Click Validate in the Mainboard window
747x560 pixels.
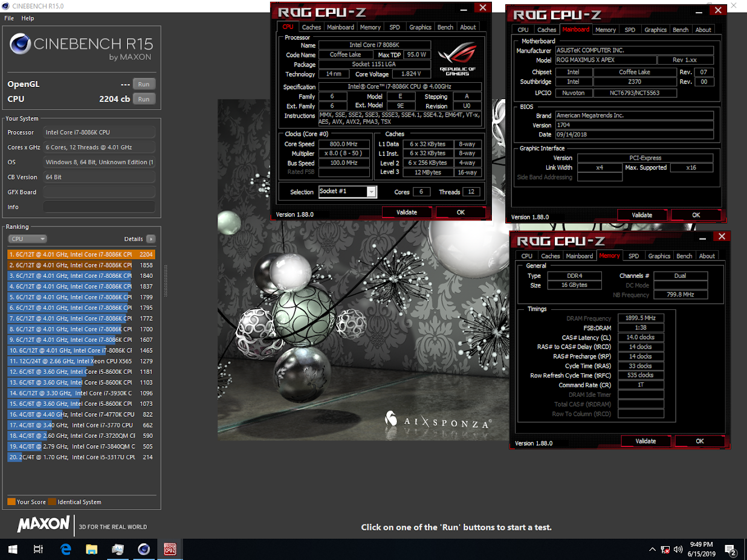642,214
